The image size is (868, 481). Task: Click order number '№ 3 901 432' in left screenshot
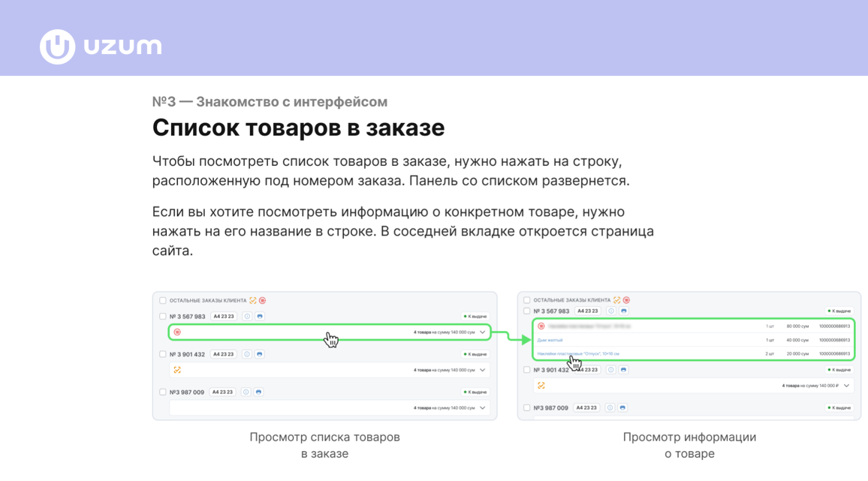pyautogui.click(x=187, y=354)
